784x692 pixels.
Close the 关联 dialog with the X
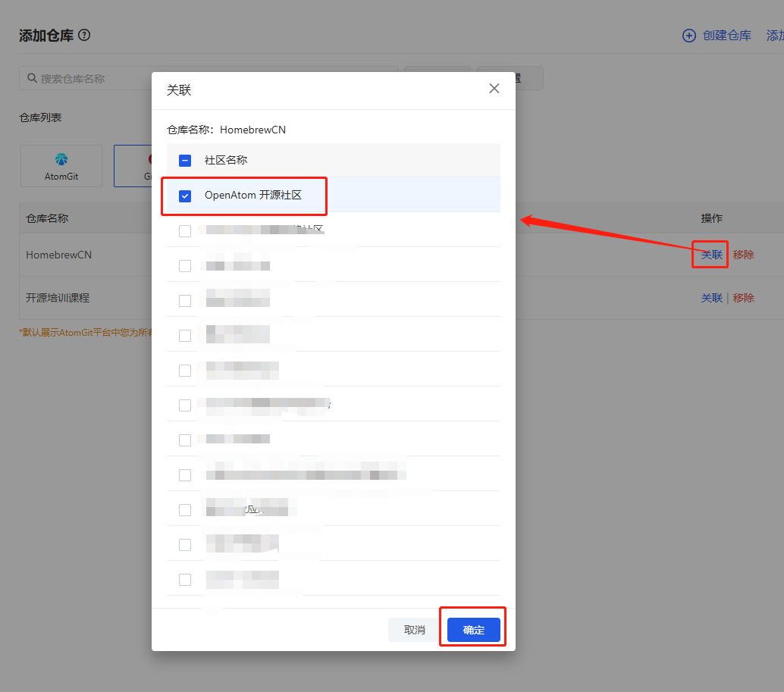[x=494, y=89]
